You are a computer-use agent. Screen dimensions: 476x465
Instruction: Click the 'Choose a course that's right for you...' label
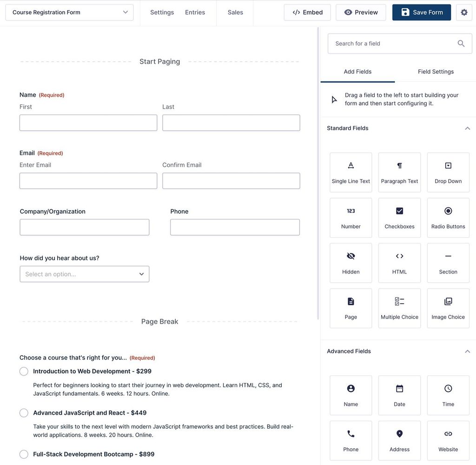point(73,358)
